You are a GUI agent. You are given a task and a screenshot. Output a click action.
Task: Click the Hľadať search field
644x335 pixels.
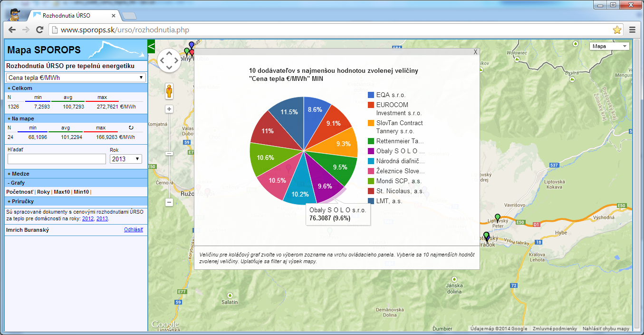(x=57, y=159)
